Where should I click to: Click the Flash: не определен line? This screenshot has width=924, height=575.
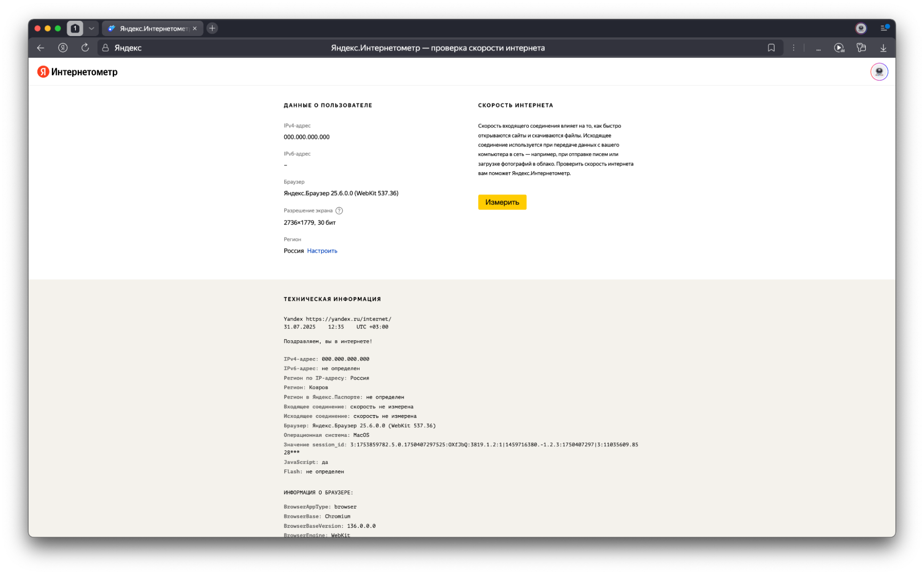click(314, 472)
